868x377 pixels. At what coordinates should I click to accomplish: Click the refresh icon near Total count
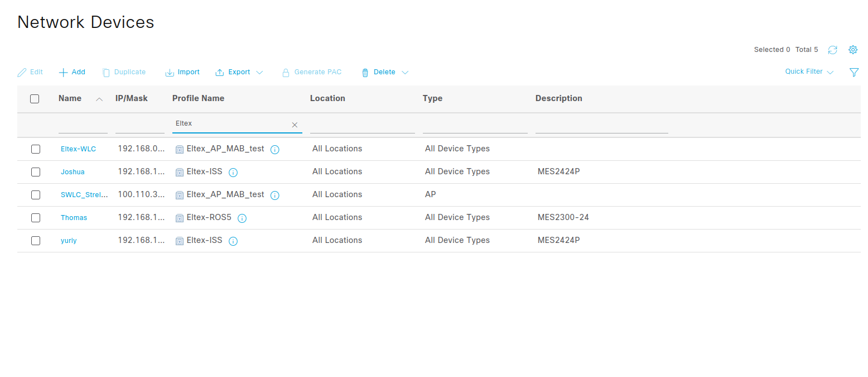[x=832, y=50]
